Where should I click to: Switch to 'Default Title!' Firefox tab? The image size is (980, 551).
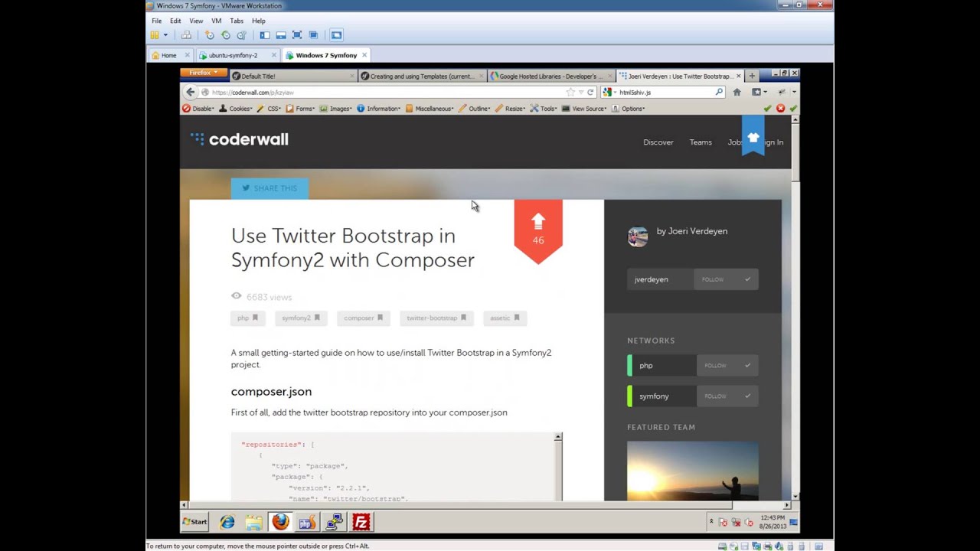[x=293, y=76]
